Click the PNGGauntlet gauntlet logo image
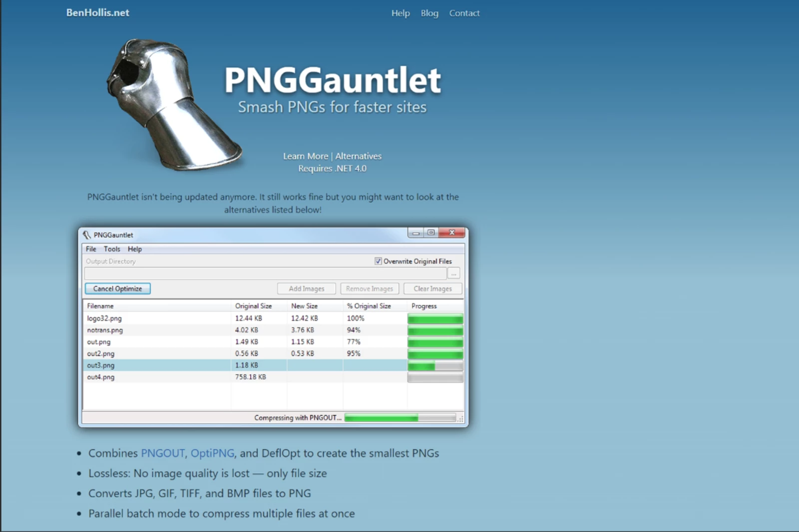The width and height of the screenshot is (799, 532). point(174,105)
